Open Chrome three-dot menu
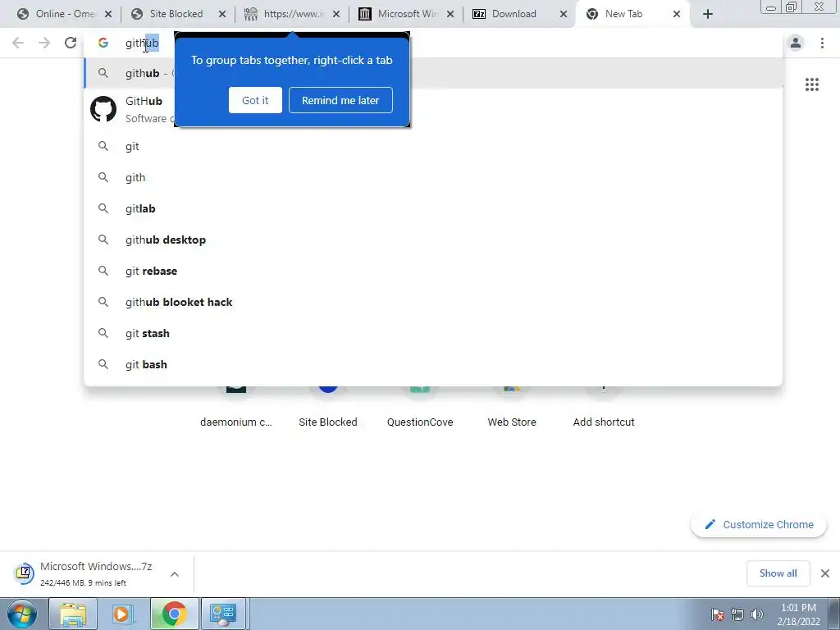Screen dimensions: 840x630 click(822, 43)
